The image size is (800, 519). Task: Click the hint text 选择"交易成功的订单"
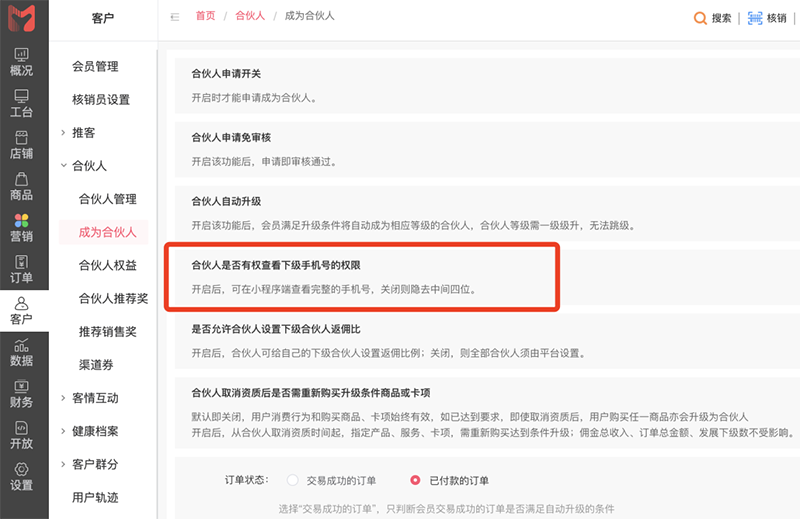[446, 509]
